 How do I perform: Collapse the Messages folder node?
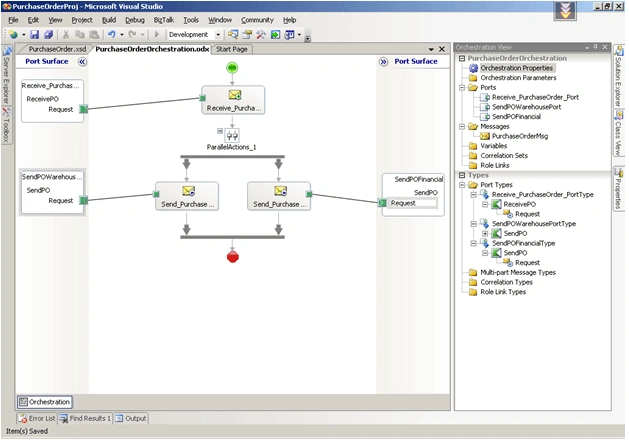[462, 126]
